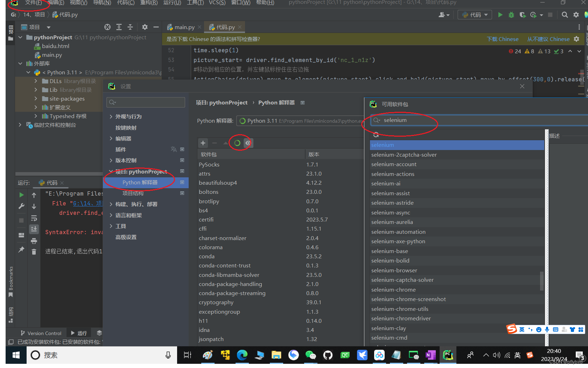
Task: Click the upgrade arrow icon above the package table
Action: pyautogui.click(x=225, y=143)
